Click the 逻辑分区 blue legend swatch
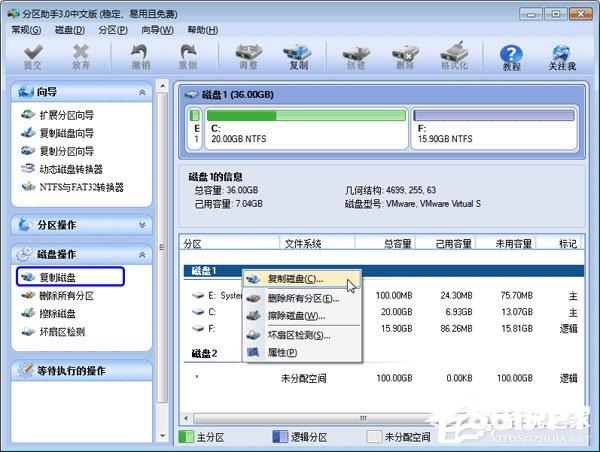The width and height of the screenshot is (600, 452). [280, 437]
